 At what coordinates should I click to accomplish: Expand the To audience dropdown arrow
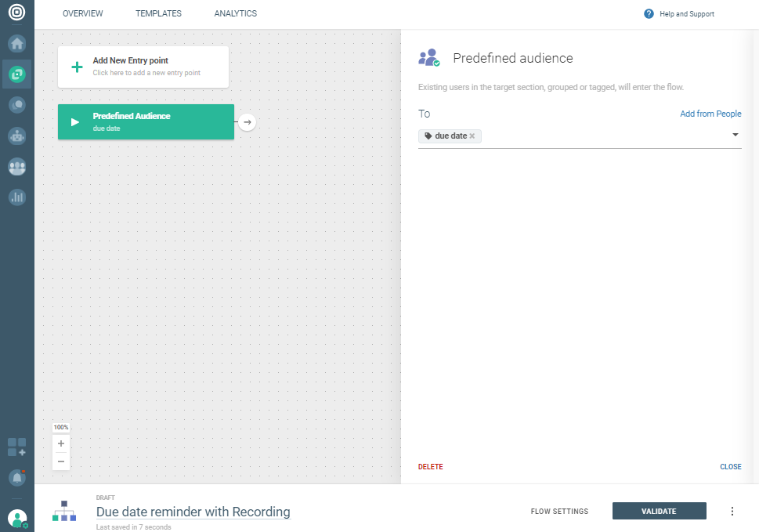736,135
